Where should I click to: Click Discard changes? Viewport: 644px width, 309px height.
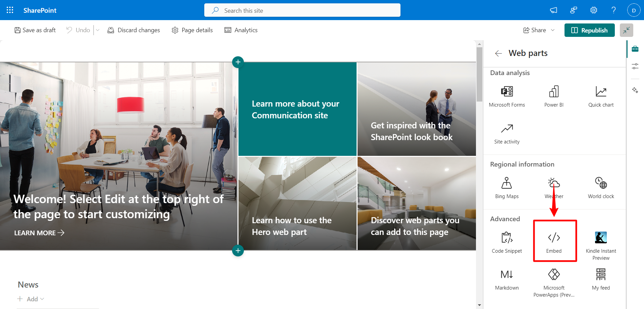coord(133,30)
